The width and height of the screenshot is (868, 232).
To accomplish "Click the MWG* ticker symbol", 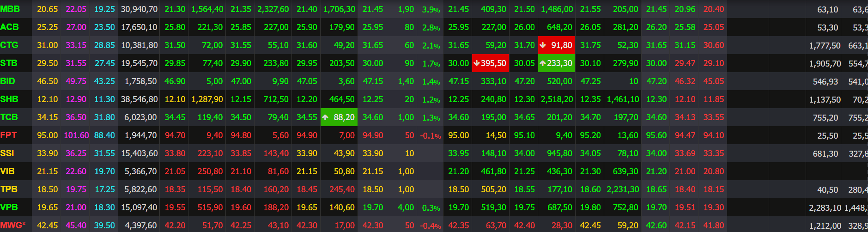I will [x=13, y=225].
